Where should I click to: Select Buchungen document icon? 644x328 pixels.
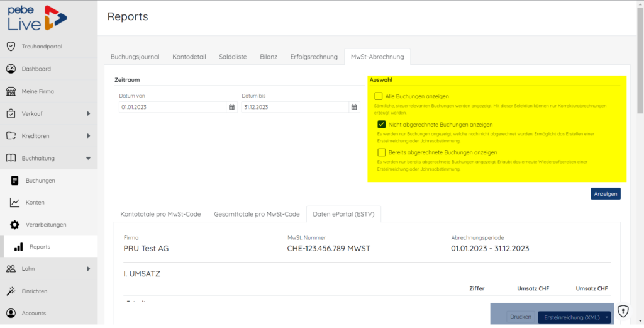click(15, 181)
